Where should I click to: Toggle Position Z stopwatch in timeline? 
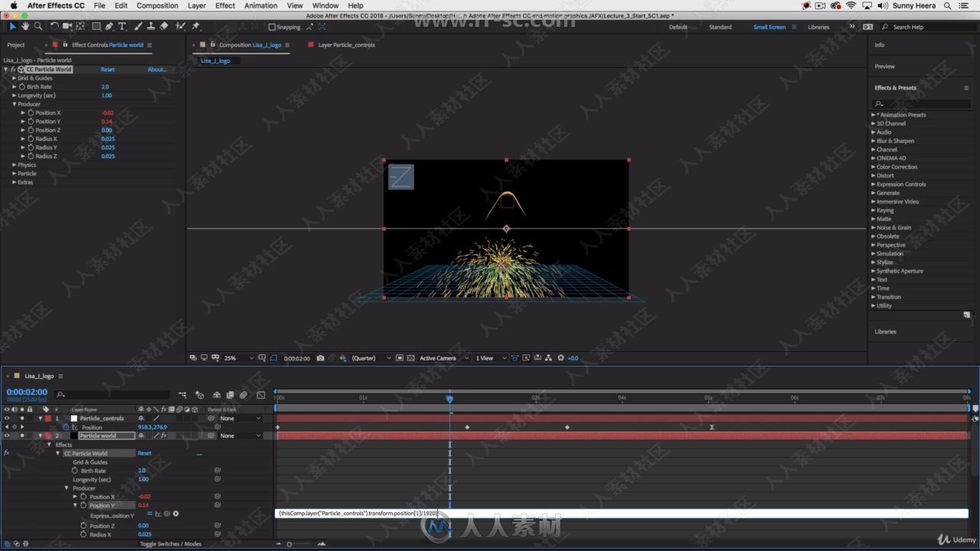click(x=83, y=526)
